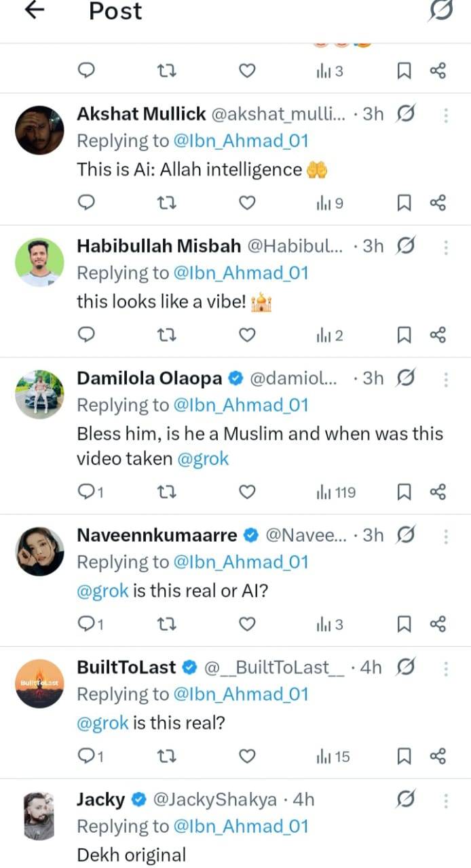The width and height of the screenshot is (471, 868).
Task: Reply to Naveennkumaarre's comment
Action: 90,624
